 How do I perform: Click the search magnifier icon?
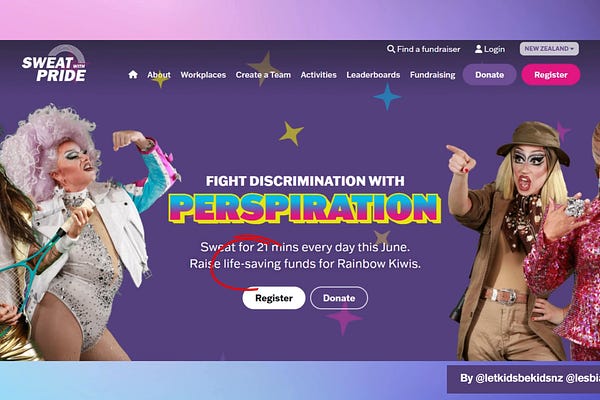click(391, 49)
